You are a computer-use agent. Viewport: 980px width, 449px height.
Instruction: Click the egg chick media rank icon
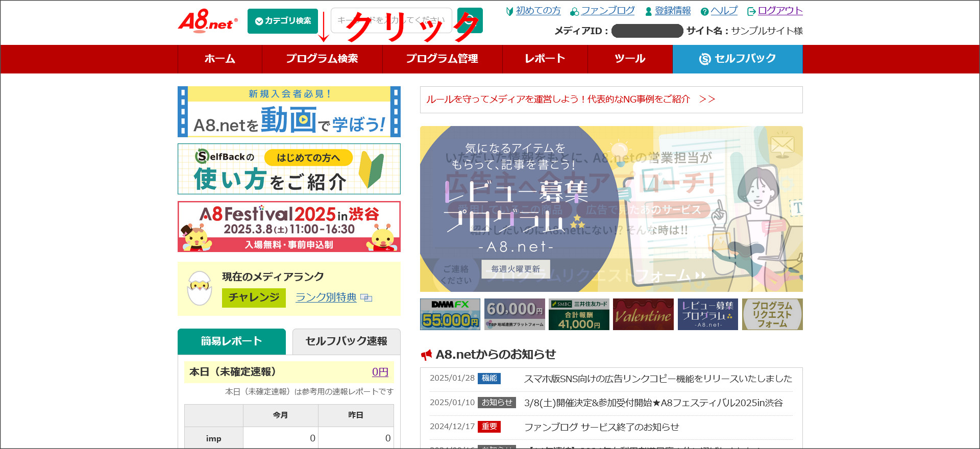pos(200,288)
